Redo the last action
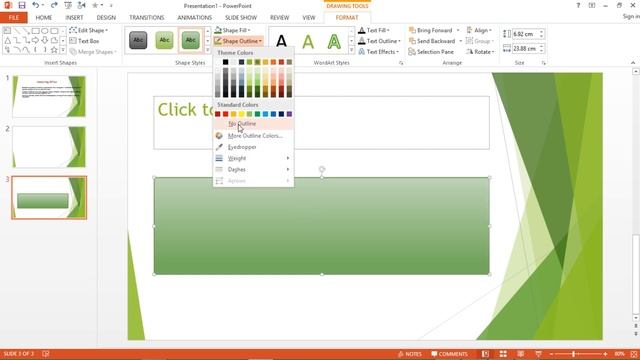The height and width of the screenshot is (360, 640). coord(54,5)
